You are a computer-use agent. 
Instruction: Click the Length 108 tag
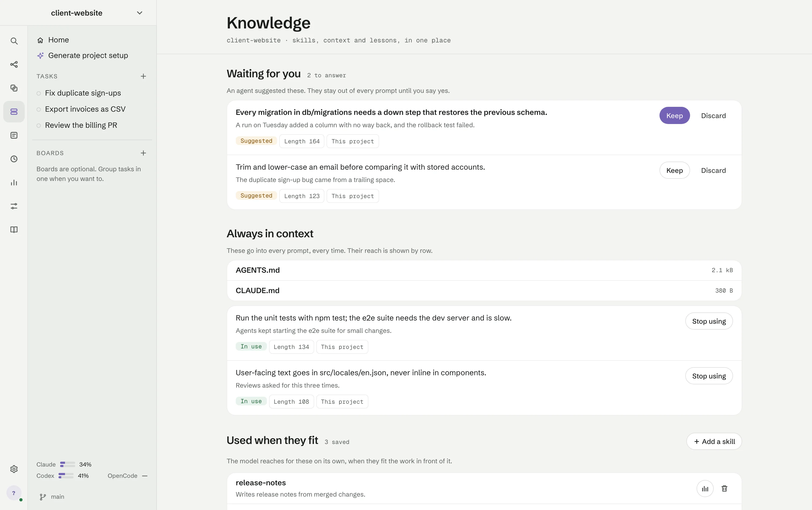pyautogui.click(x=291, y=402)
